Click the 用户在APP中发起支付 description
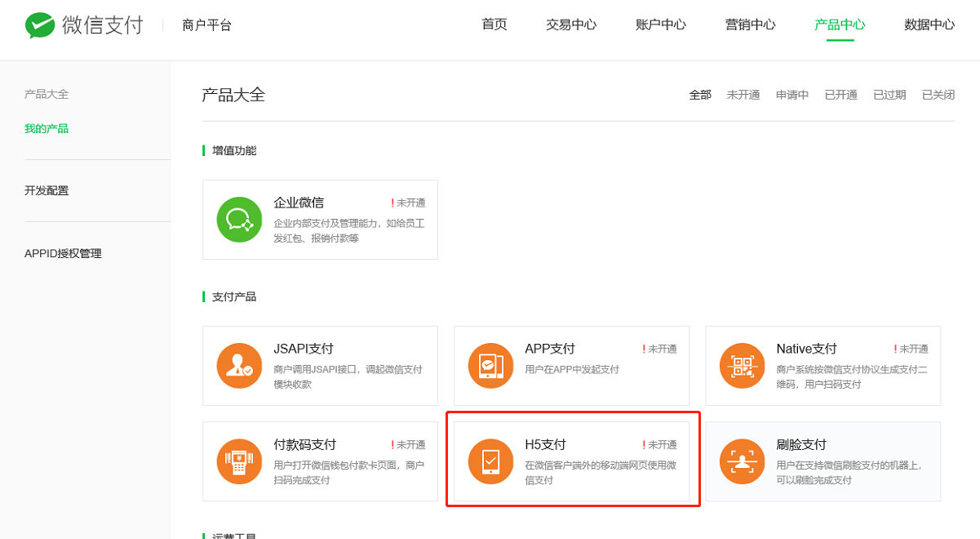Viewport: 980px width, 539px height. click(572, 369)
